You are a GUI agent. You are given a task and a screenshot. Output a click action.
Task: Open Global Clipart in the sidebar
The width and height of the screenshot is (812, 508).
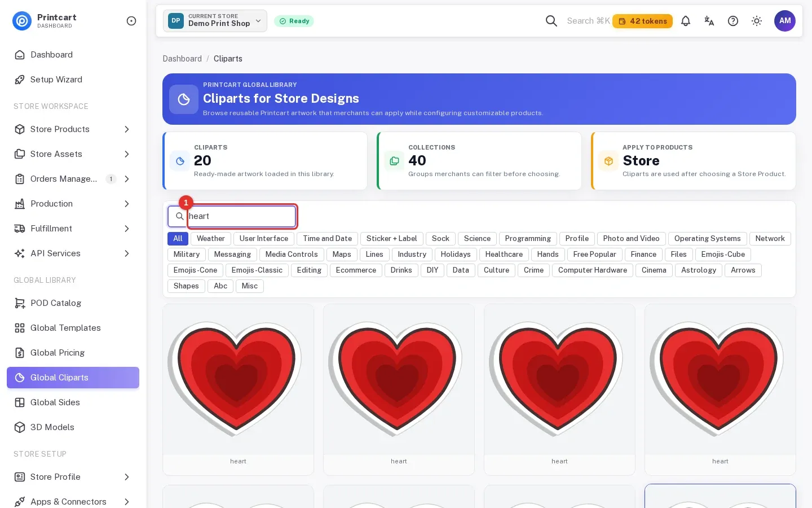point(73,378)
